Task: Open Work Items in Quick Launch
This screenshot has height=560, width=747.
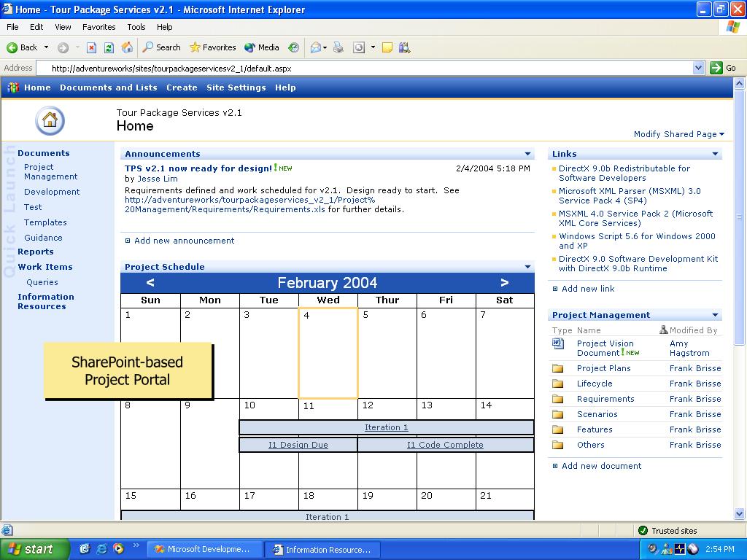Action: [x=45, y=267]
